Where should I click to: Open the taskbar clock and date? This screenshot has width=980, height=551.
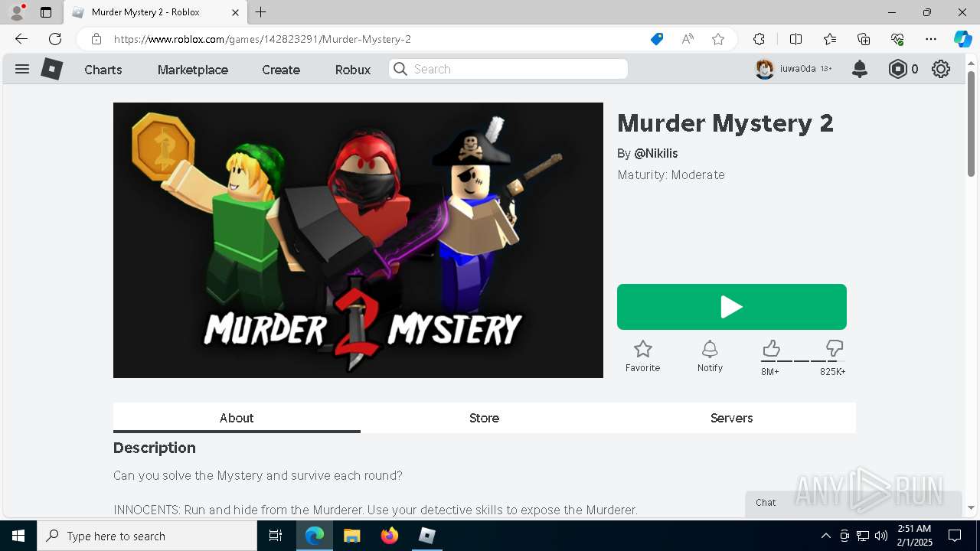point(913,536)
